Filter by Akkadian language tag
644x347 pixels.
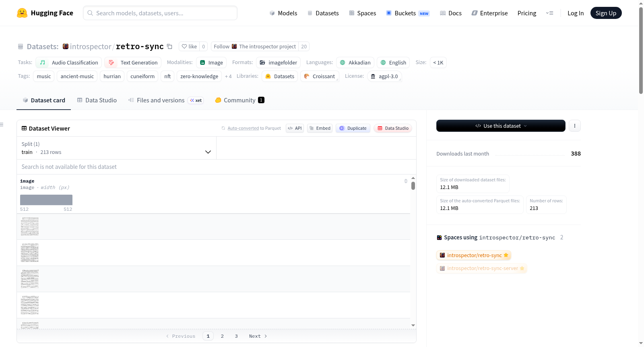coord(355,62)
